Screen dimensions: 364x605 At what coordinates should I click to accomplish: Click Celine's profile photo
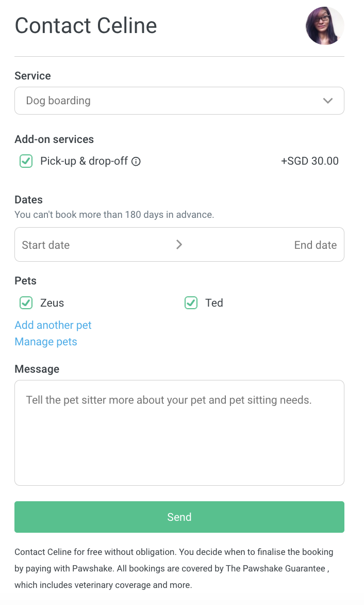click(x=325, y=26)
